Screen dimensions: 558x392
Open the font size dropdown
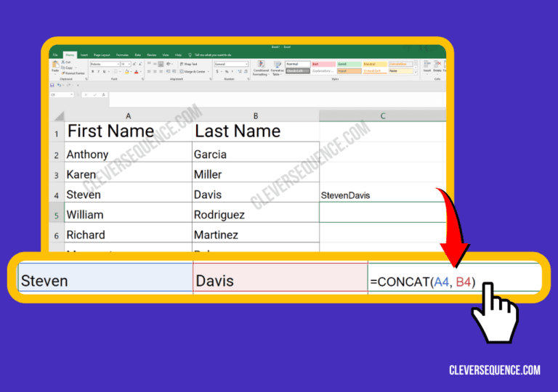[129, 64]
